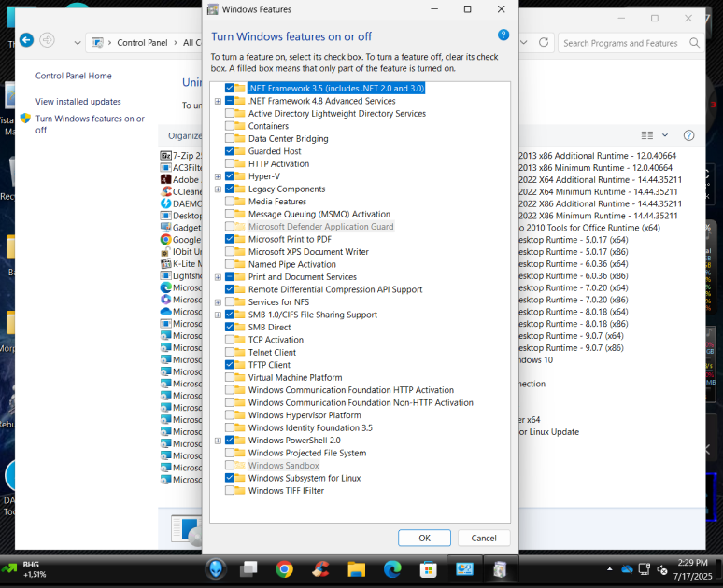Open OneDrive tray icon

pos(627,569)
